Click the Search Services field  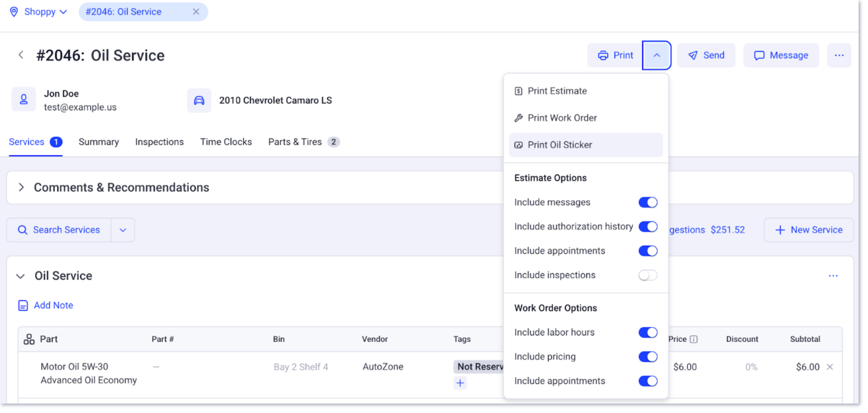tap(59, 230)
